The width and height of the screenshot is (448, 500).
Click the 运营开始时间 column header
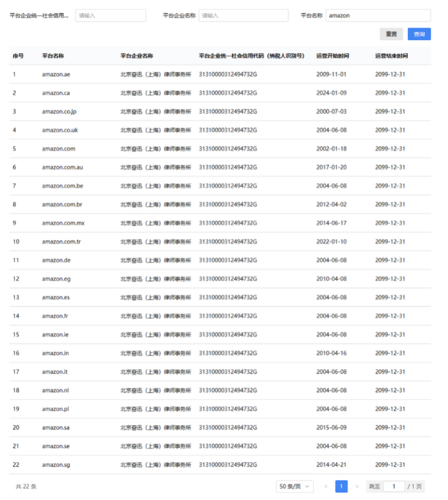333,56
